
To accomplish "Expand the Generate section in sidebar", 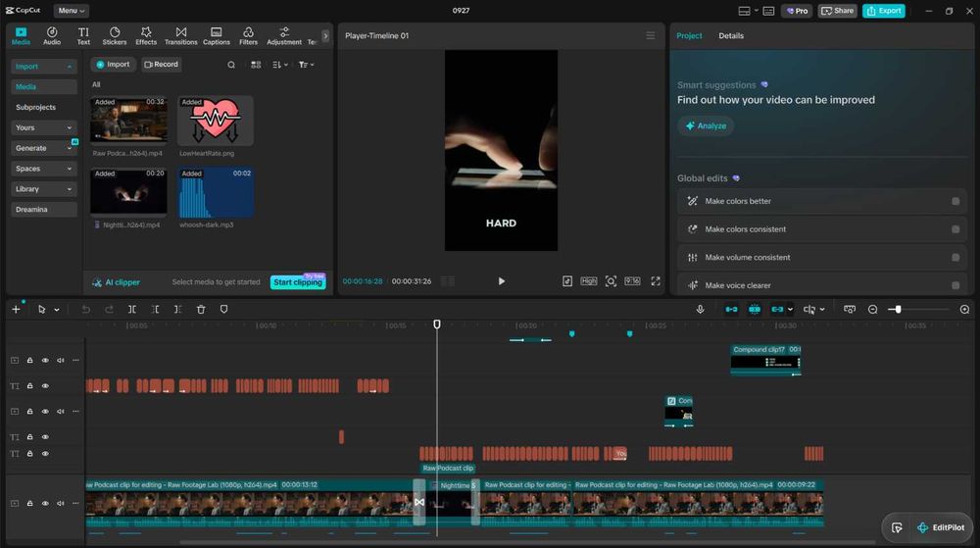I will 43,148.
